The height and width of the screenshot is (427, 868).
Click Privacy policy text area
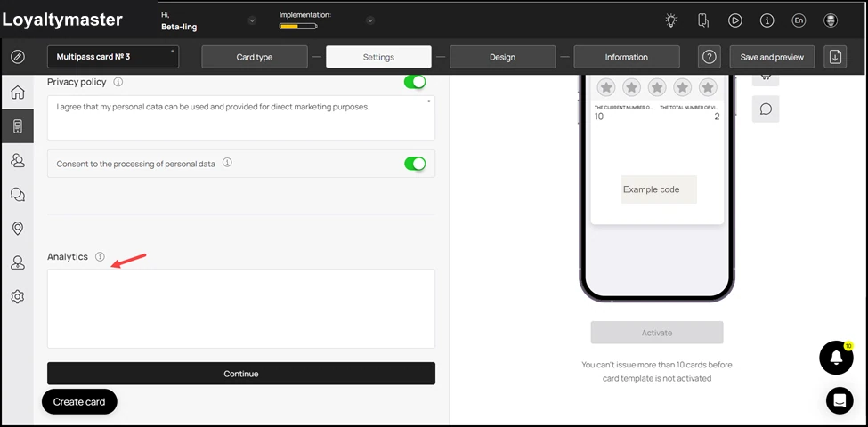(x=240, y=117)
